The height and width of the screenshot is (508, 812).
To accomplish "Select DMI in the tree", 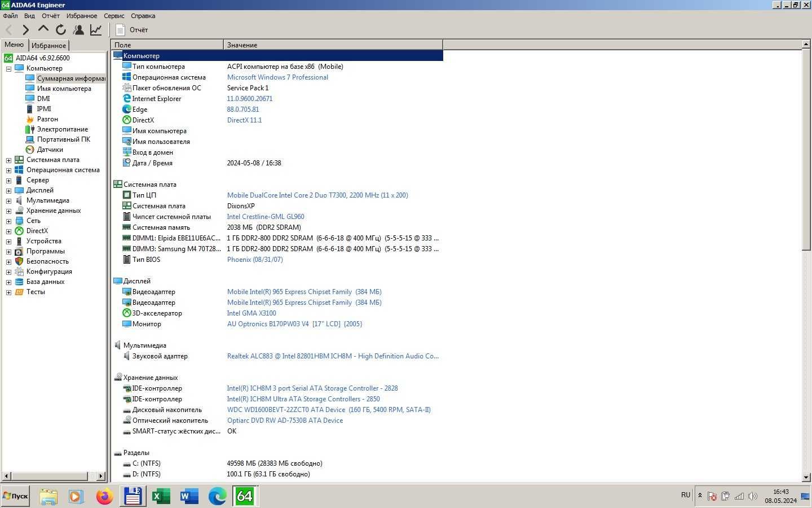I will [43, 99].
